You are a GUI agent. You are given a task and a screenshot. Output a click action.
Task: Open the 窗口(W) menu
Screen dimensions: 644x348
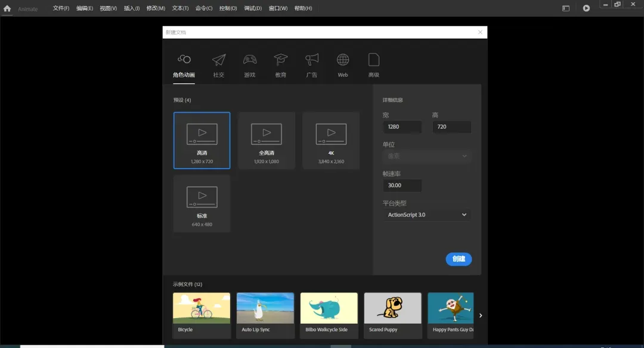pyautogui.click(x=278, y=8)
